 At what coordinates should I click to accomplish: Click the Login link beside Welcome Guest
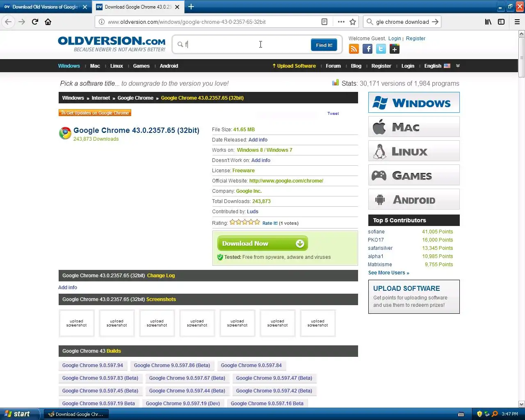pos(395,39)
